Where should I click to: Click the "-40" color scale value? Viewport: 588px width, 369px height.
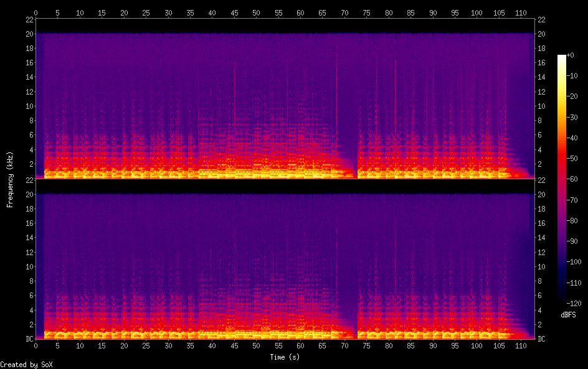pyautogui.click(x=572, y=138)
